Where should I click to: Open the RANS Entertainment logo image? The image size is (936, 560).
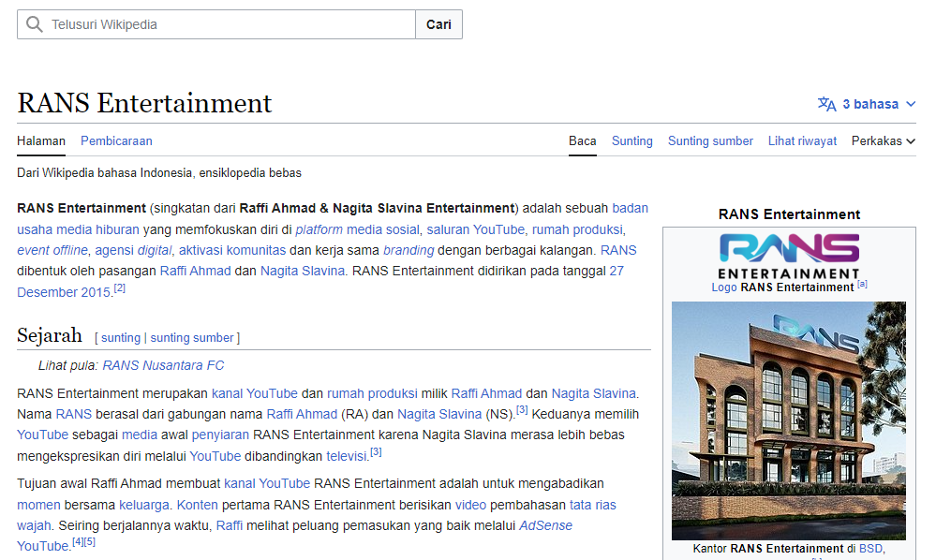tap(789, 256)
